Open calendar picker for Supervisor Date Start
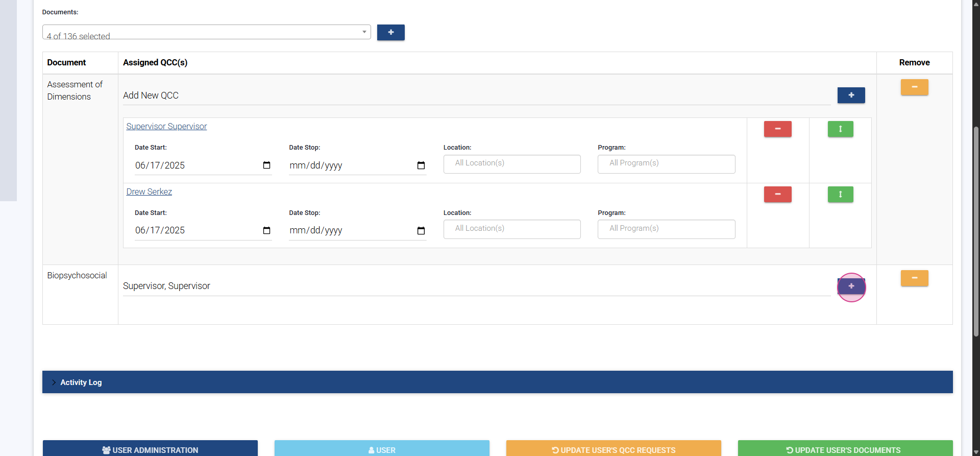980x456 pixels. (x=266, y=165)
